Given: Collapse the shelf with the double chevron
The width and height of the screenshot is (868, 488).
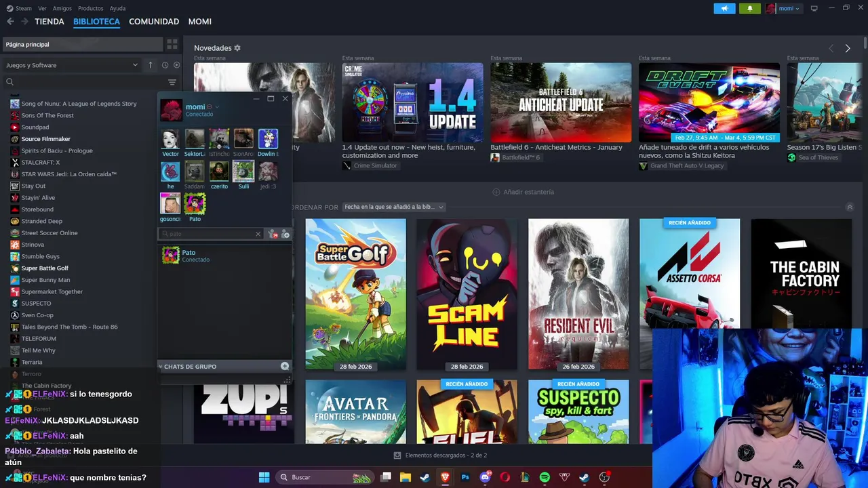Looking at the screenshot, I should click(850, 207).
